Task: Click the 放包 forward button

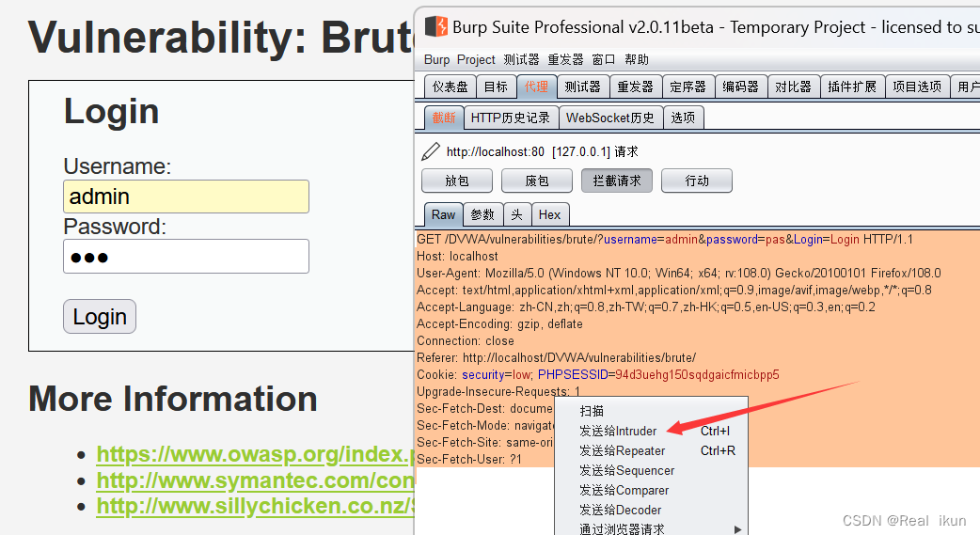Action: click(x=457, y=181)
